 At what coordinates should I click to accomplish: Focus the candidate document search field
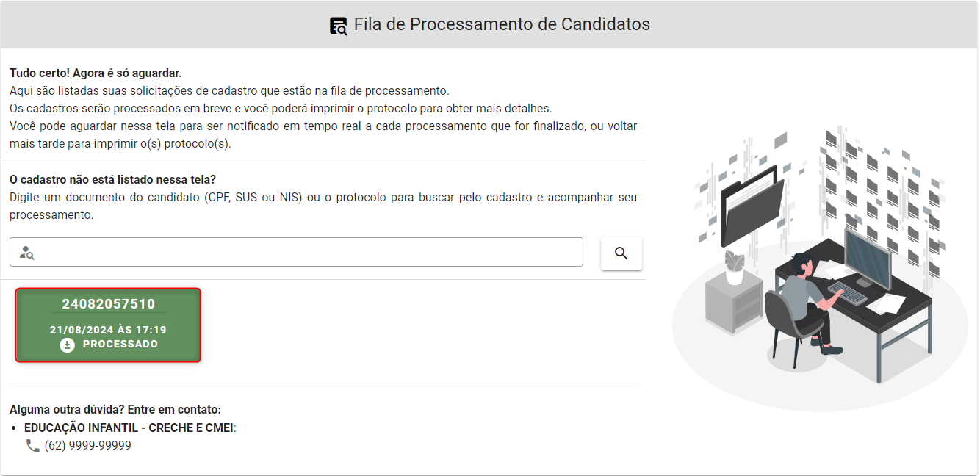[296, 252]
